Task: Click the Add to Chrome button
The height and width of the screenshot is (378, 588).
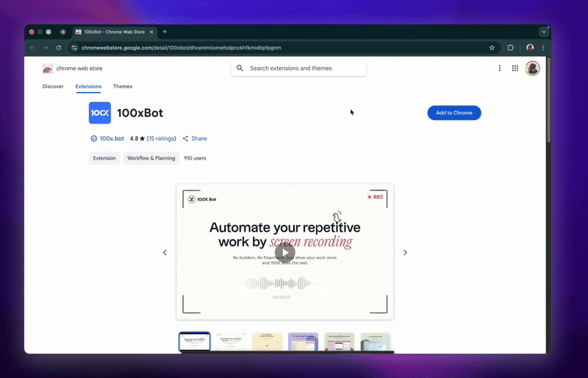Action: click(453, 113)
